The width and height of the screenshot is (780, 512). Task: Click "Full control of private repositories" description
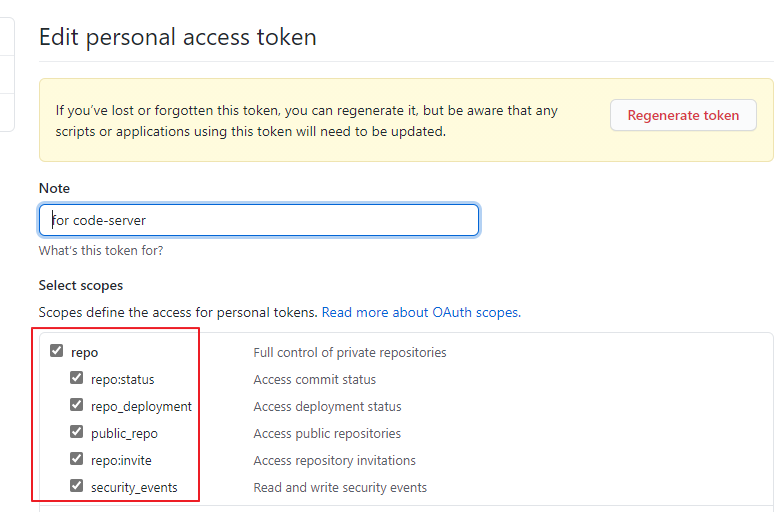350,352
